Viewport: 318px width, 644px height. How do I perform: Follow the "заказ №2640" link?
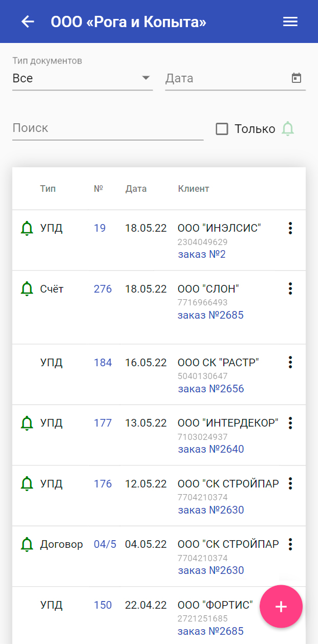[211, 449]
